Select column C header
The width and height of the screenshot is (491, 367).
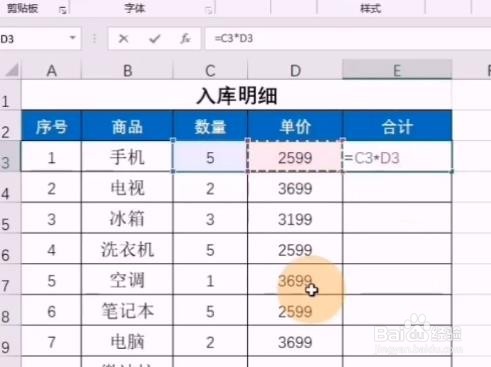click(210, 70)
